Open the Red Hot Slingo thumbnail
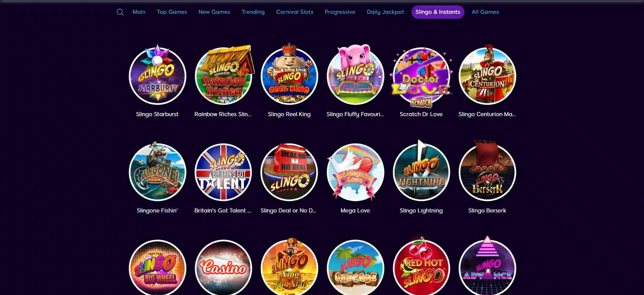The width and height of the screenshot is (644, 295). [x=421, y=267]
